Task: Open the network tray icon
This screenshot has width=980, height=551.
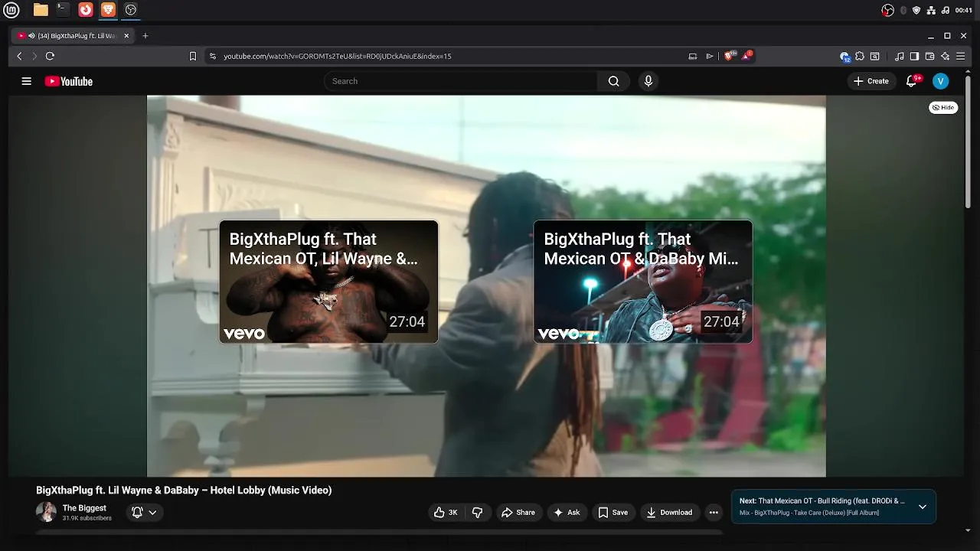Action: [931, 10]
